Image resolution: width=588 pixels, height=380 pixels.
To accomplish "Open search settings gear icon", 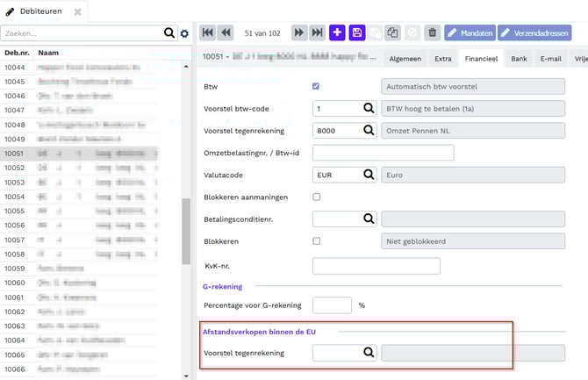I will pyautogui.click(x=184, y=33).
